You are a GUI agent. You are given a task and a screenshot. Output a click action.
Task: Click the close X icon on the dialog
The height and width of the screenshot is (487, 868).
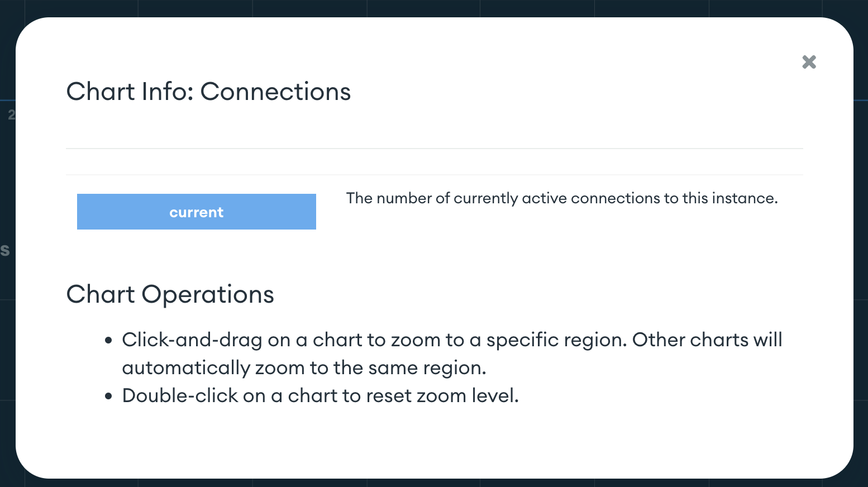click(809, 62)
